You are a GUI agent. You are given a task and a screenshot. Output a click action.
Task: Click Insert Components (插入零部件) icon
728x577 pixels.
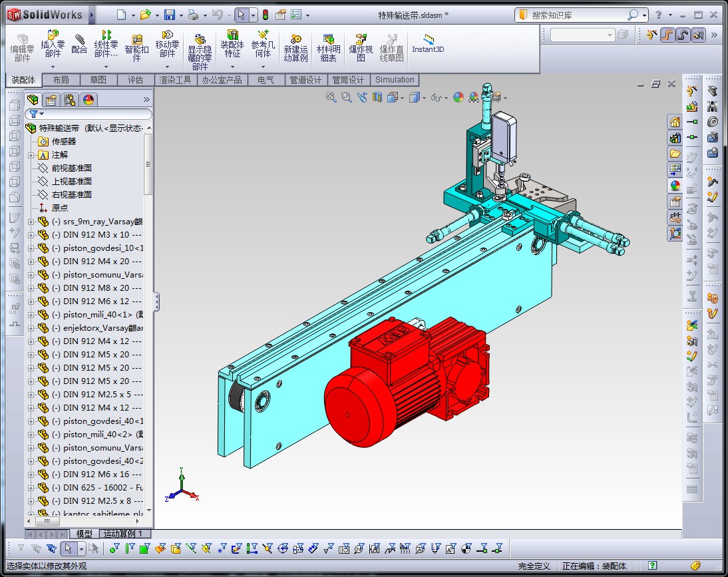point(53,44)
